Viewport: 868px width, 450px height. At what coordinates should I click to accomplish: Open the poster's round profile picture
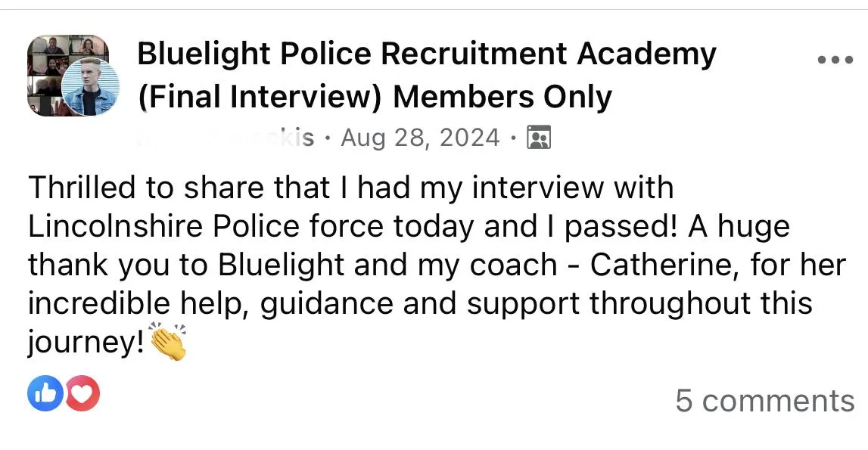click(x=90, y=88)
